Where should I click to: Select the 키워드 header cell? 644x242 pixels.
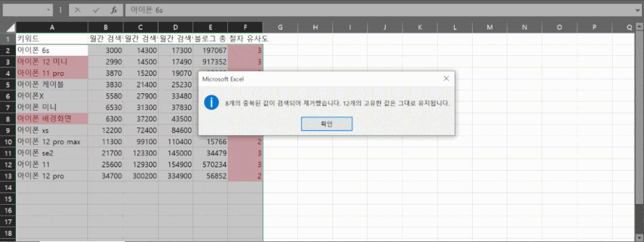click(x=52, y=39)
